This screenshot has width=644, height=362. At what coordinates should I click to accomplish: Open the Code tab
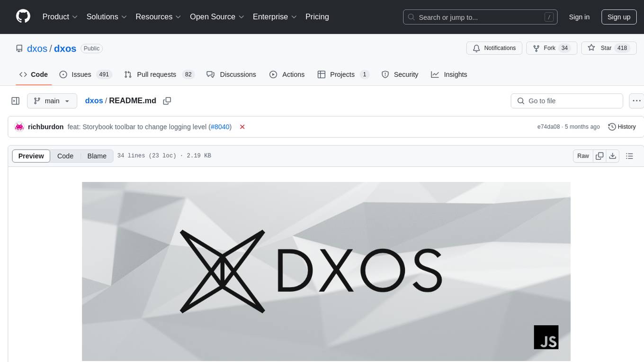click(x=34, y=74)
